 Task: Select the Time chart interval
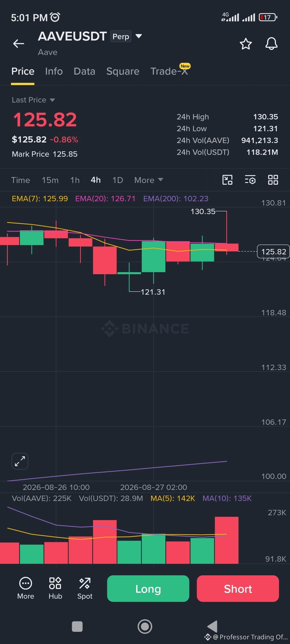click(21, 180)
